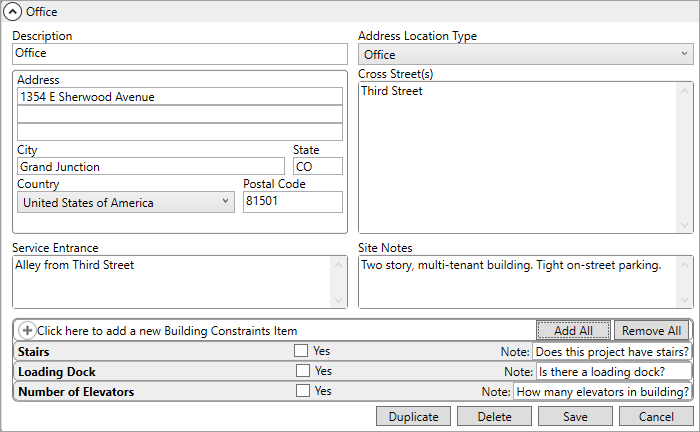The height and width of the screenshot is (432, 700).
Task: Click the plus icon to add Building Constraints item
Action: (27, 330)
